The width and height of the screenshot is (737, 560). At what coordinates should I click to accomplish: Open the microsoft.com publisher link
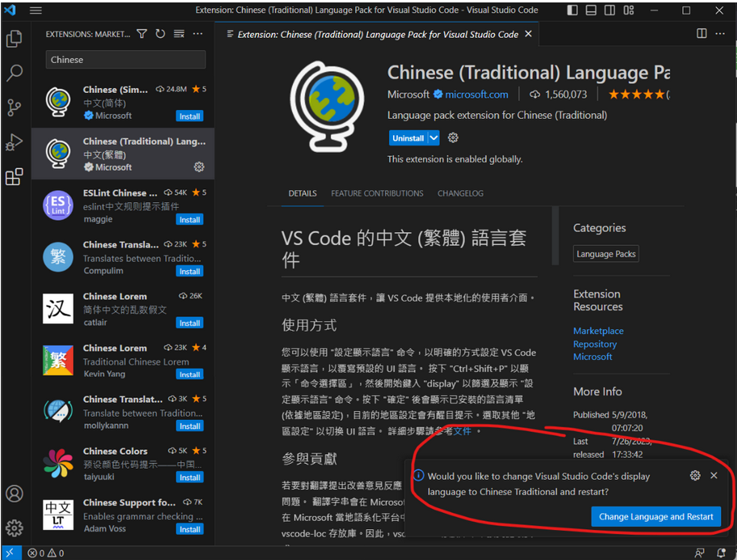[x=477, y=95]
